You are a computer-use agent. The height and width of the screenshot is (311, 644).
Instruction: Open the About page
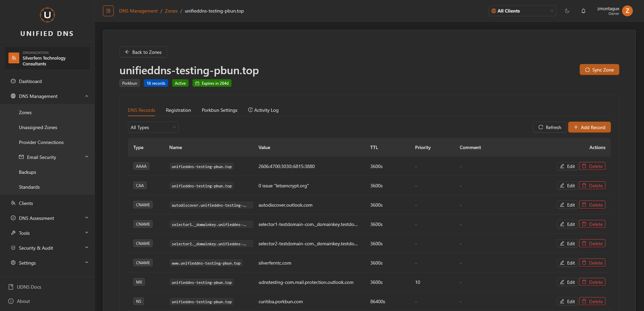coord(19,301)
